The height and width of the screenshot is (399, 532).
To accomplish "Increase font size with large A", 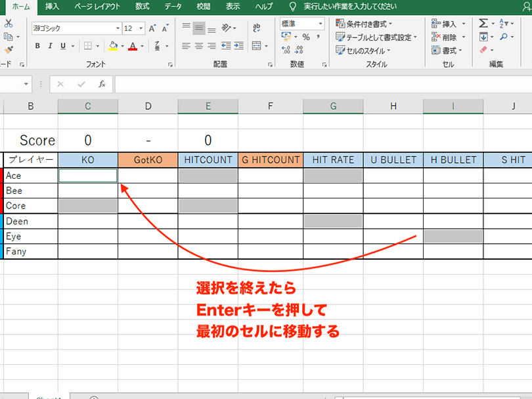I will pos(152,28).
